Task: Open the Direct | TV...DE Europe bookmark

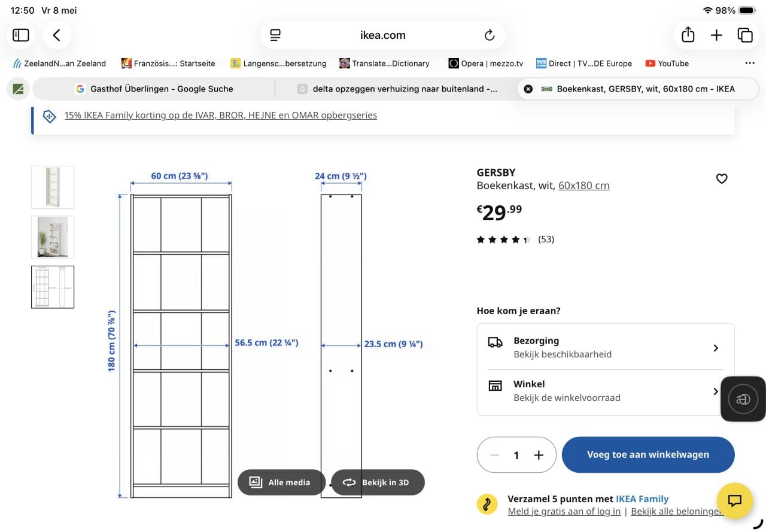Action: click(584, 63)
